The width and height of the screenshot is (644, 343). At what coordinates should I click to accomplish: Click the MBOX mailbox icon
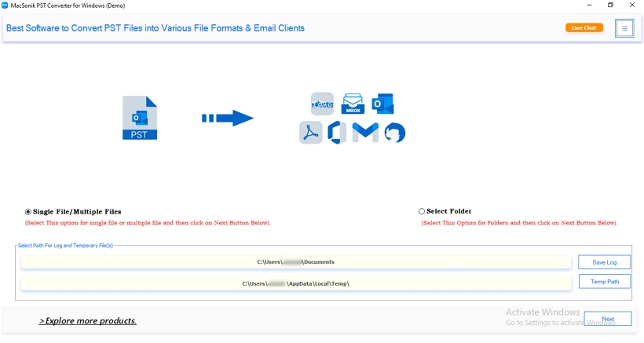point(353,104)
